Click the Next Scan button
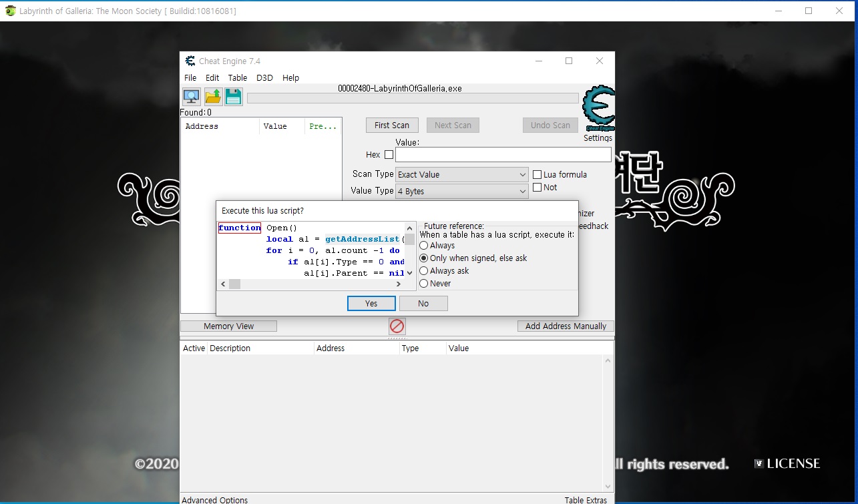The image size is (858, 504). pyautogui.click(x=453, y=125)
